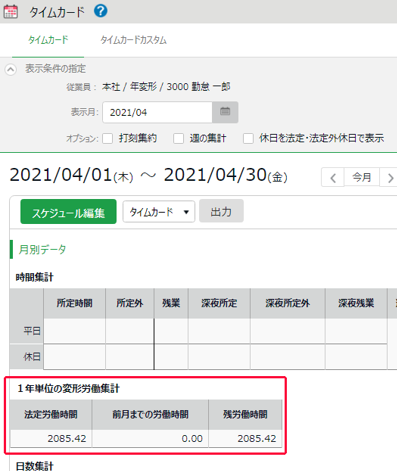Click the blue help question mark icon
Screen dimensions: 397x471
(x=101, y=11)
